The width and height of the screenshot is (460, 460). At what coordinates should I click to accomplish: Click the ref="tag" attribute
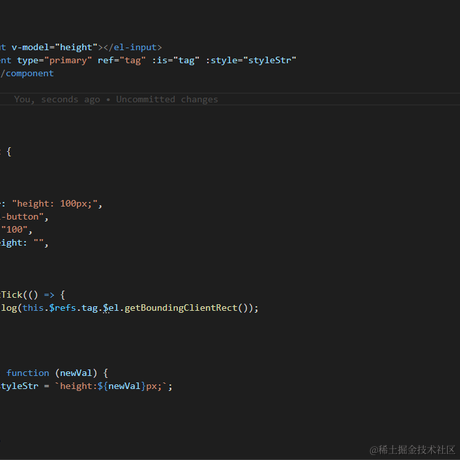[122, 61]
